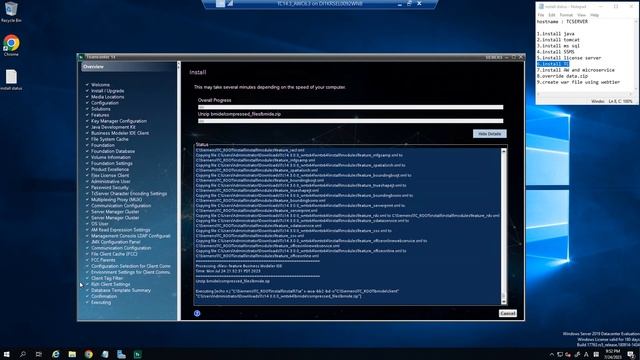Image resolution: width=640 pixels, height=360 pixels.
Task: Select the Password Security step
Action: [x=110, y=187]
